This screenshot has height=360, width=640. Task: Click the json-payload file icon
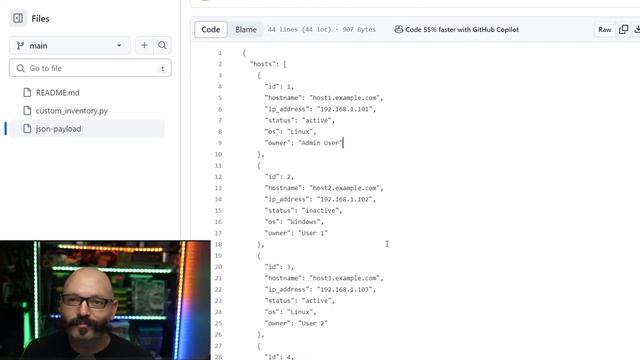click(x=27, y=129)
